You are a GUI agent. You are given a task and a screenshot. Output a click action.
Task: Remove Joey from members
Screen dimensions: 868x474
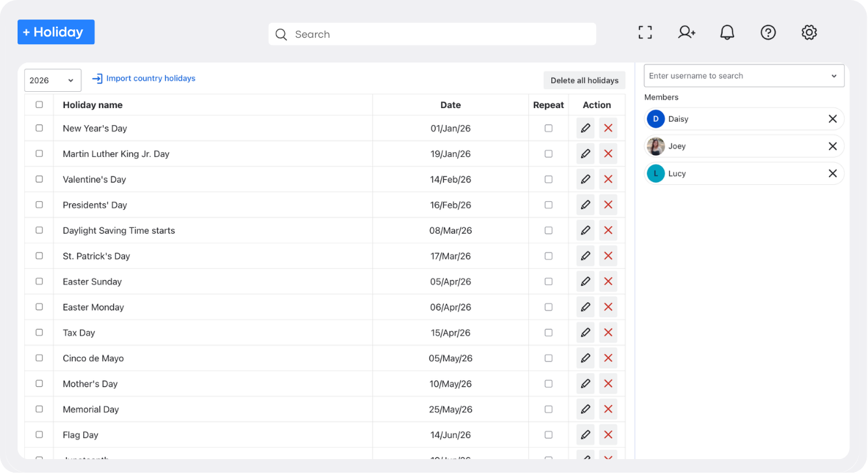(x=832, y=146)
